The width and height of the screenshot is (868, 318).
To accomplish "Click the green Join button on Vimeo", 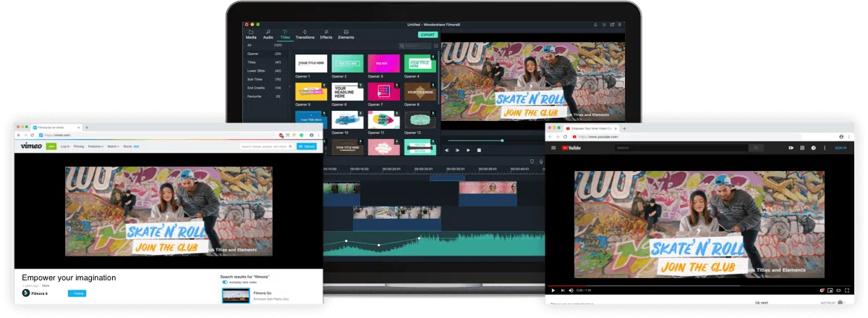I will tap(51, 146).
